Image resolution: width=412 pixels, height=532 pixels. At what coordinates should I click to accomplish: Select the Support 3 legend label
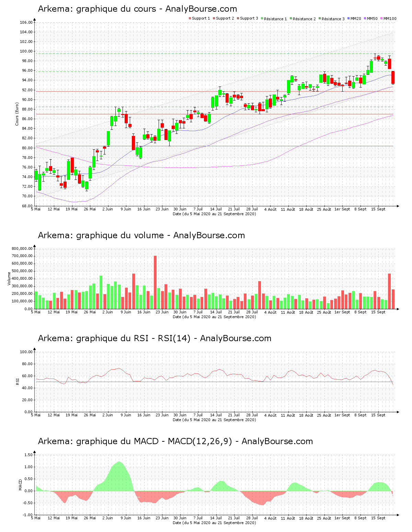point(249,19)
